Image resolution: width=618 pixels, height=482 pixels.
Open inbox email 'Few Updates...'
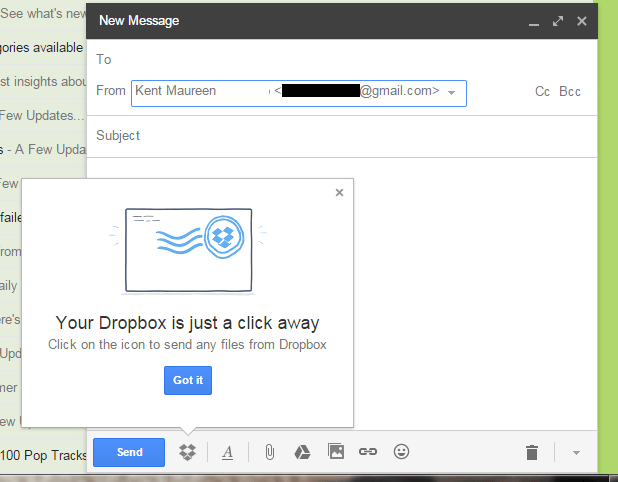42,115
